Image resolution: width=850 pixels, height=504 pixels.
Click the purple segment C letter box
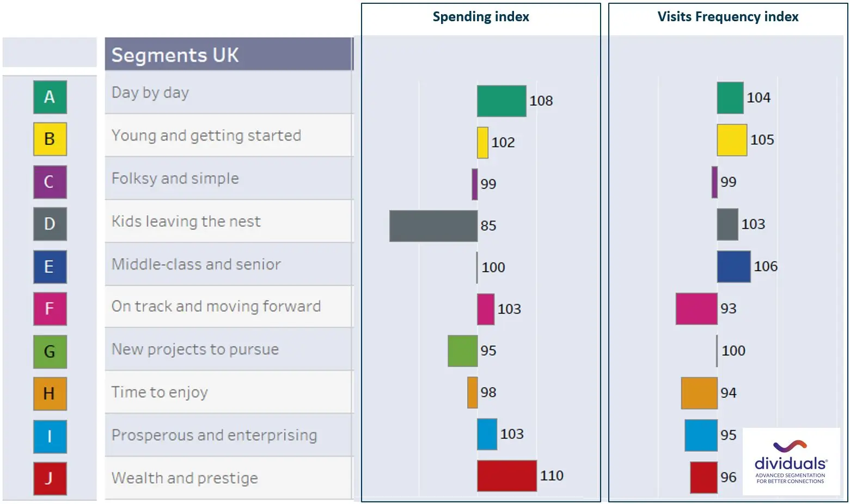(x=50, y=182)
